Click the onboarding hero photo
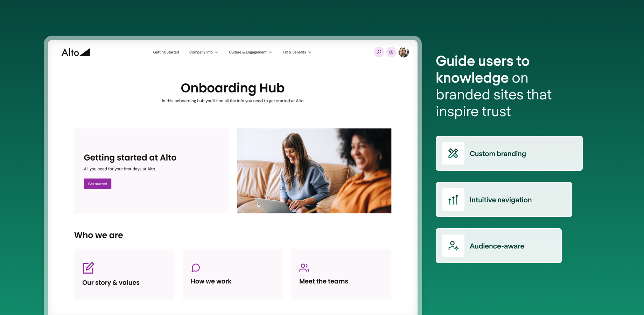This screenshot has width=644, height=315. coord(314,170)
